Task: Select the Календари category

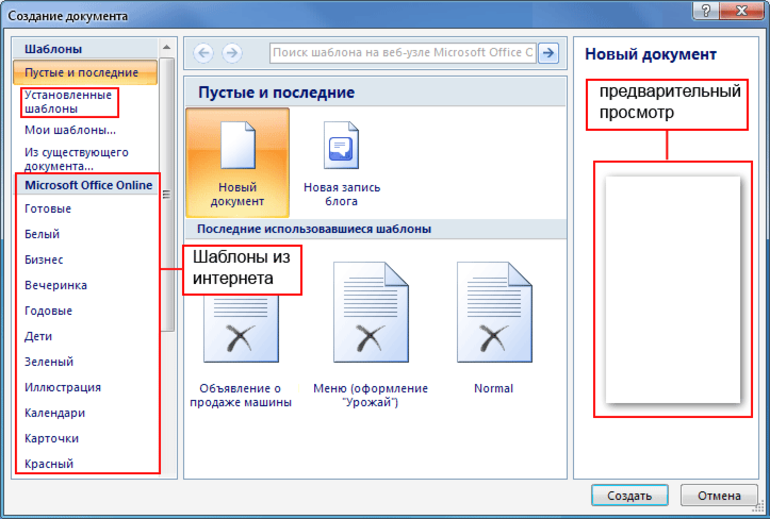Action: pos(55,413)
